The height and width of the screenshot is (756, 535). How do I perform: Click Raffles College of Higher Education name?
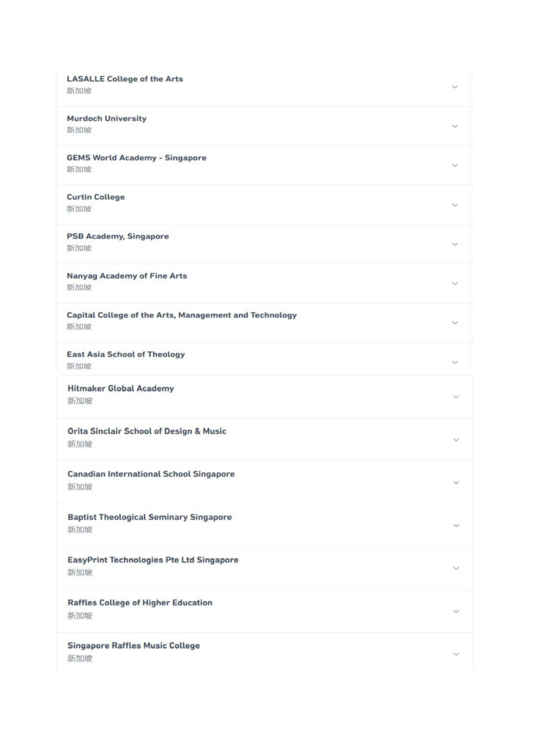(140, 602)
